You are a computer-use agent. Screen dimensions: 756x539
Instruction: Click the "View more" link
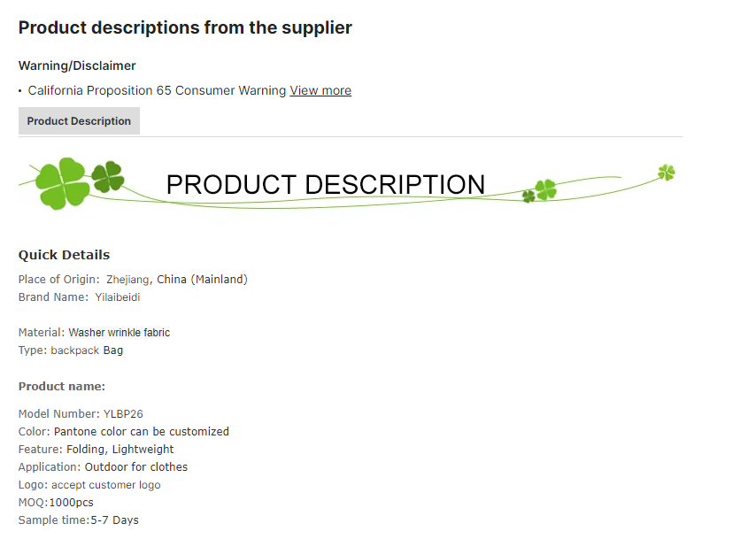pyautogui.click(x=320, y=90)
